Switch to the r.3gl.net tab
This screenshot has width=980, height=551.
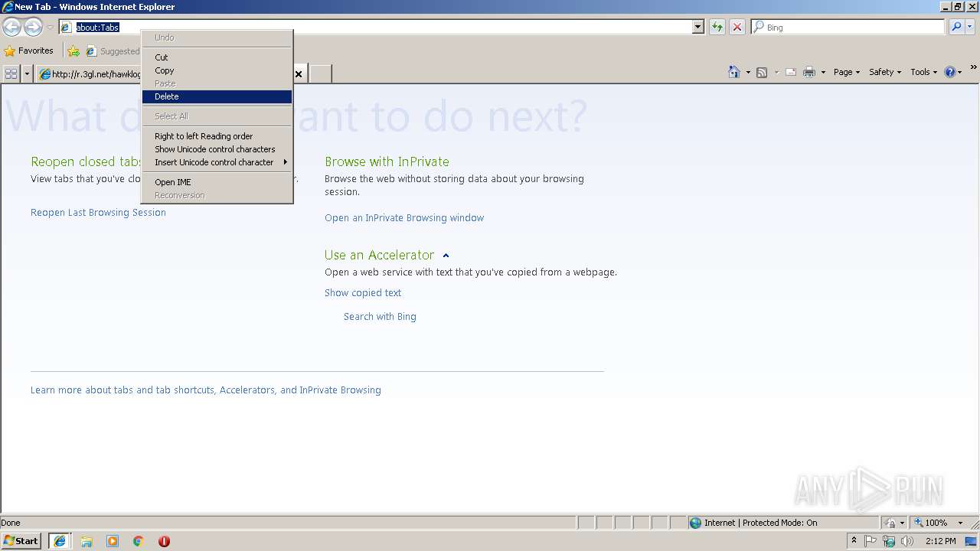click(90, 74)
